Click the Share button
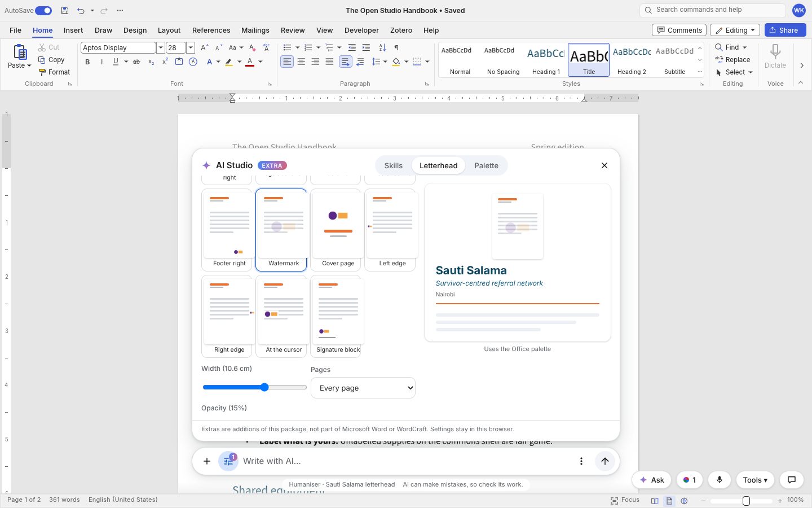Viewport: 812px width, 508px height. click(785, 30)
